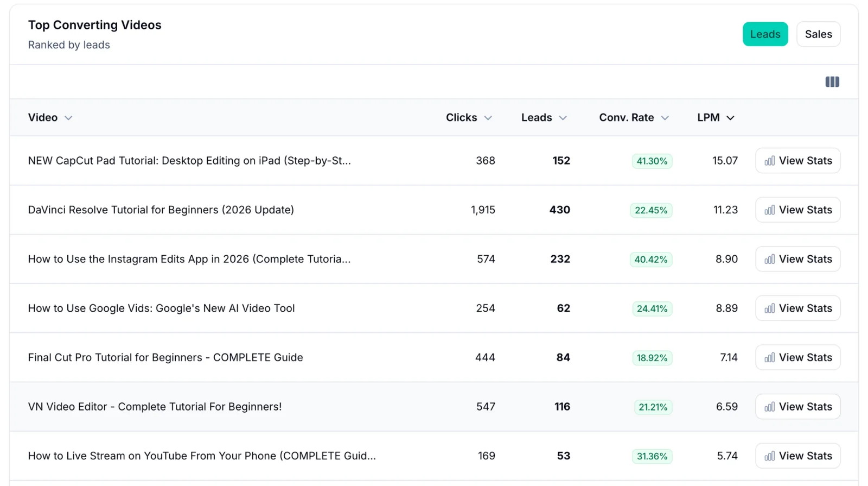Click the 6.59 LPM value
The width and height of the screenshot is (868, 486).
pyautogui.click(x=727, y=407)
